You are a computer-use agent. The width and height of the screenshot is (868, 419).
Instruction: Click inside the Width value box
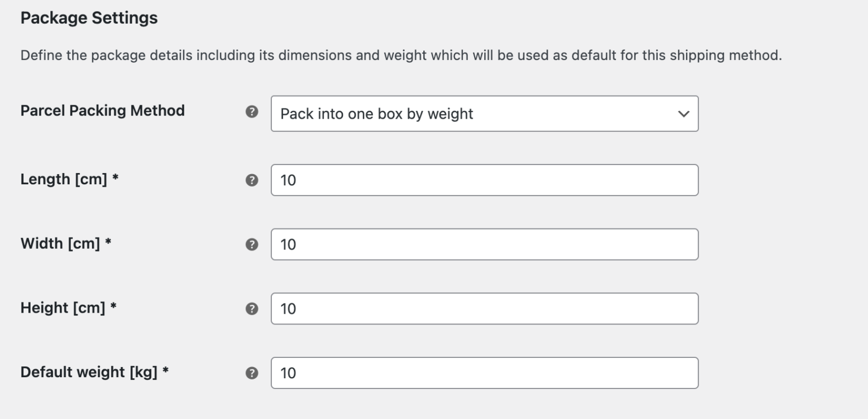tap(484, 244)
